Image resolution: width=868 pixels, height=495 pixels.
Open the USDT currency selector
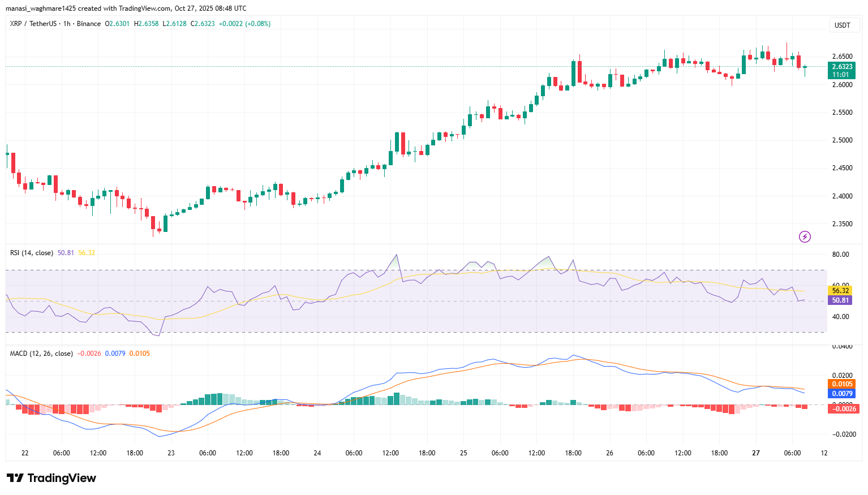point(842,25)
